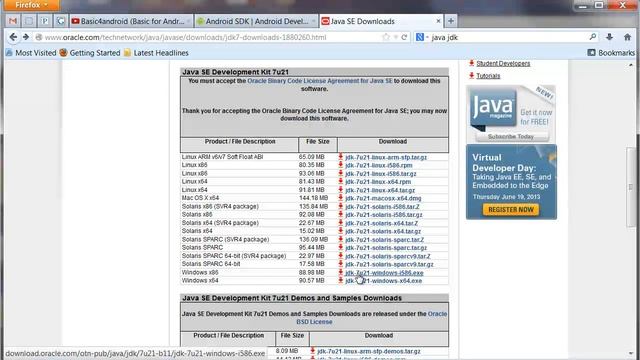
Task: Open Most Visited bookmarks folder
Action: click(31, 53)
